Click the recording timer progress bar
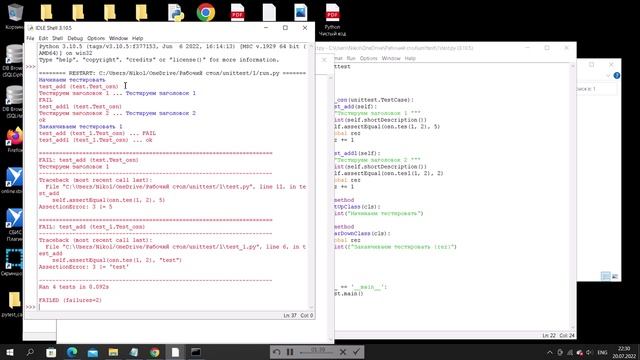The width and height of the screenshot is (640, 360). 317,352
